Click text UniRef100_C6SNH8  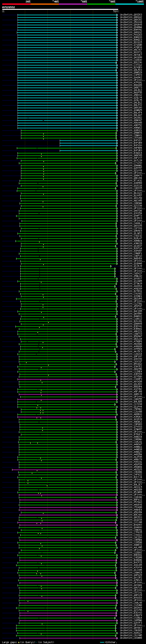point(131,638)
